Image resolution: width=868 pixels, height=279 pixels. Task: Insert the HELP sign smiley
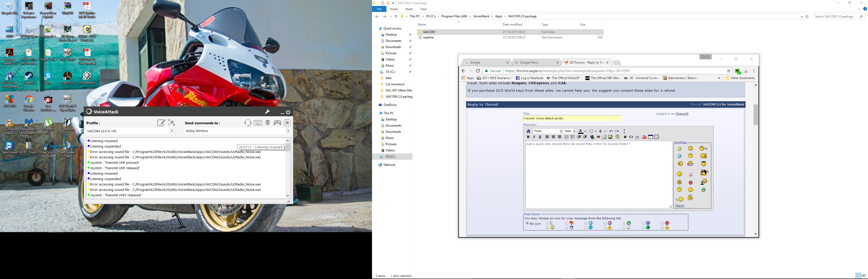[691, 164]
